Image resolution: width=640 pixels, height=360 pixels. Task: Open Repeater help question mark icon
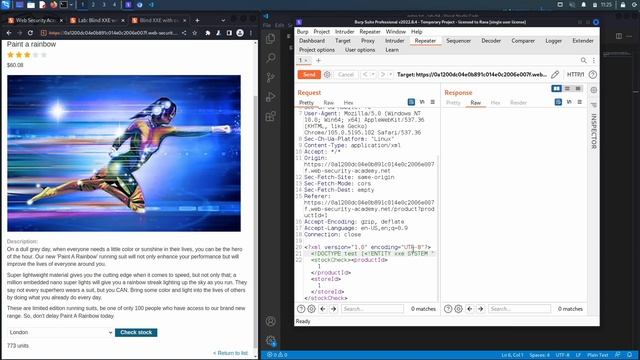click(x=593, y=75)
